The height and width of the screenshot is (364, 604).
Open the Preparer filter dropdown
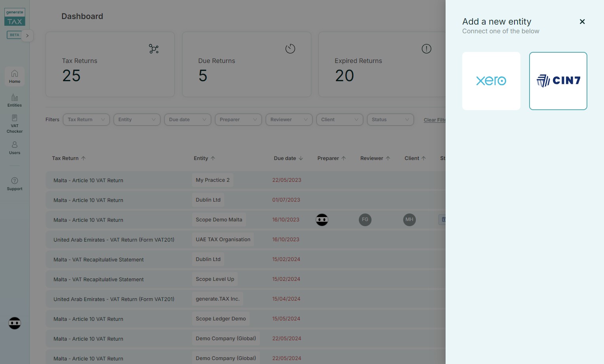click(238, 120)
